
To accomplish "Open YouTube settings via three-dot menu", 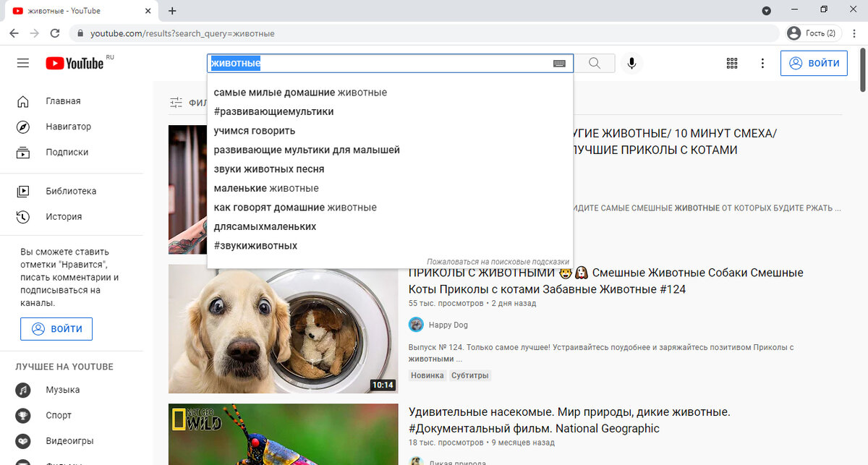I will (x=762, y=63).
